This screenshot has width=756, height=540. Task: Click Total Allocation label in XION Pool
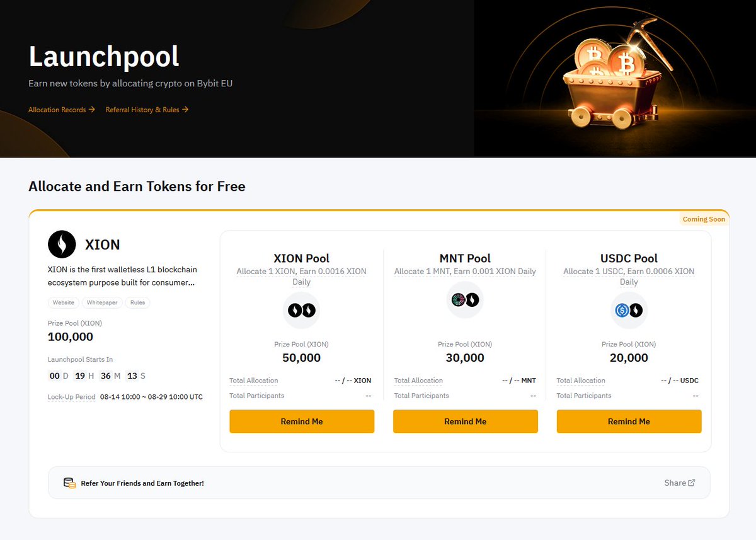point(254,381)
